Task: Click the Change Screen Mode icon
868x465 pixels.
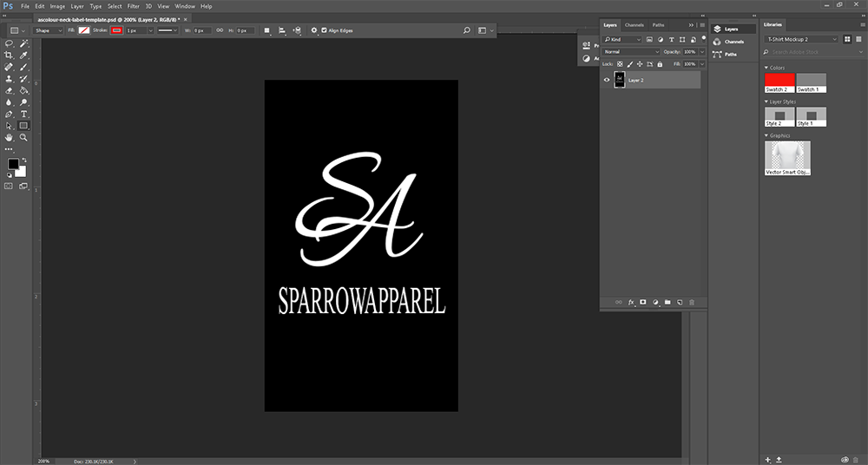Action: click(23, 187)
